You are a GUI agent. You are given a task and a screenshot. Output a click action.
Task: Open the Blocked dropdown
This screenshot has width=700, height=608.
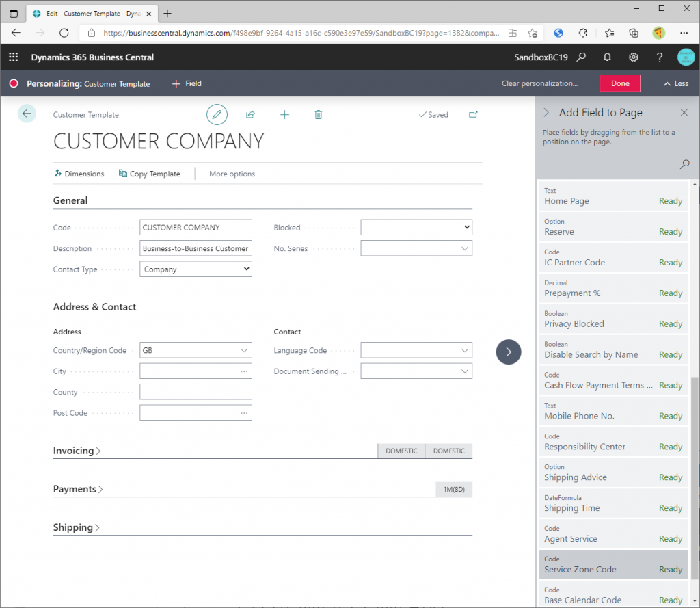coord(416,227)
